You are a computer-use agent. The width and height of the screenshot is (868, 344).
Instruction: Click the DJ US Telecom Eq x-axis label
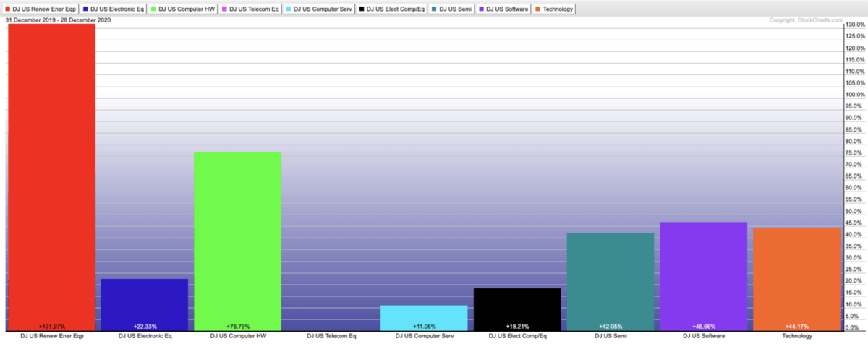pos(331,337)
